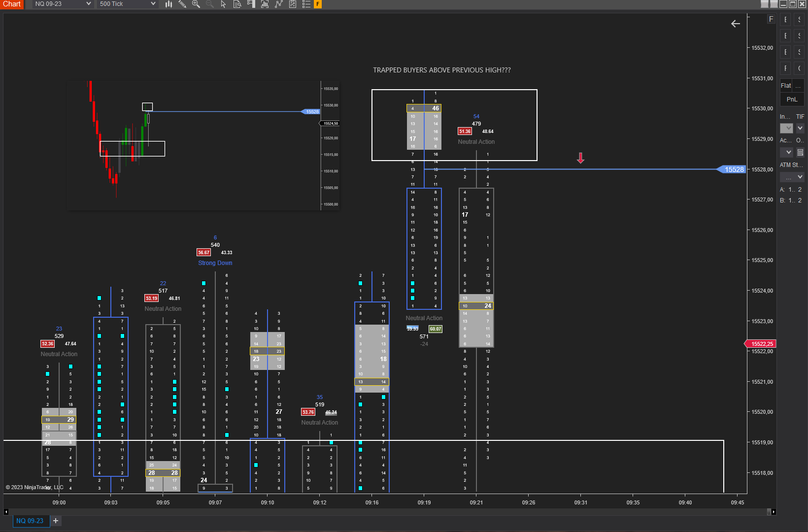808x532 pixels.
Task: Open the bar type chart style icon
Action: (168, 4)
